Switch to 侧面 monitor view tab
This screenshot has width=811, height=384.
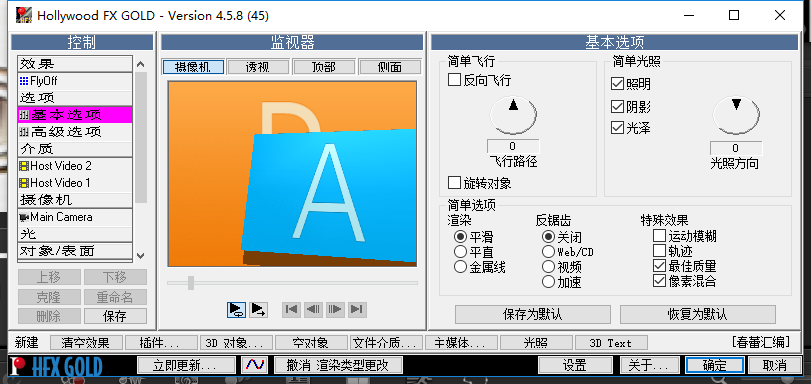point(390,67)
